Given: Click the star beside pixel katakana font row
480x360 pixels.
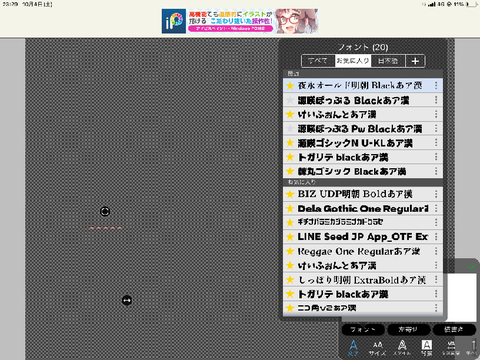Looking at the screenshot, I should tap(290, 222).
